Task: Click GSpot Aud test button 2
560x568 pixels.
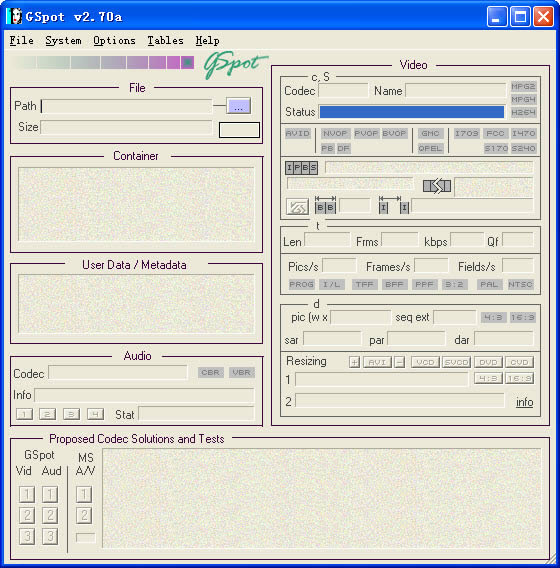Action: 50,515
